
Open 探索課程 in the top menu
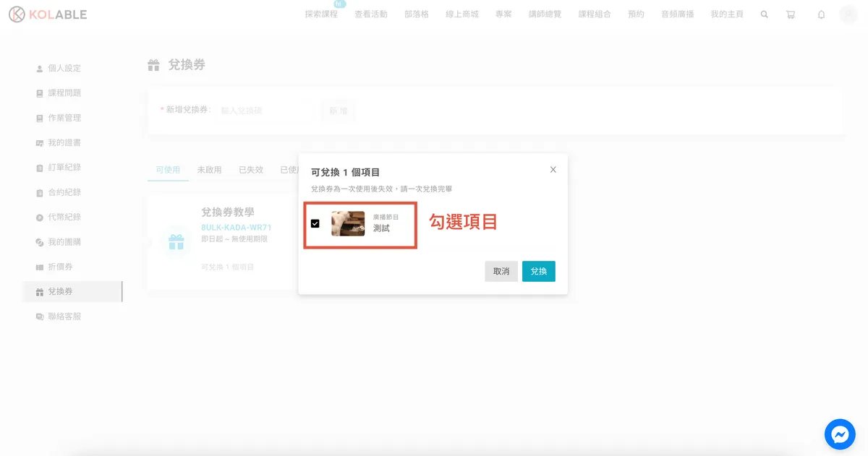click(x=321, y=14)
